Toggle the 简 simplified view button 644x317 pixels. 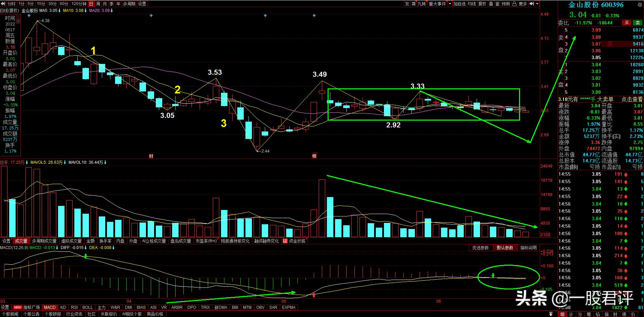413,4
